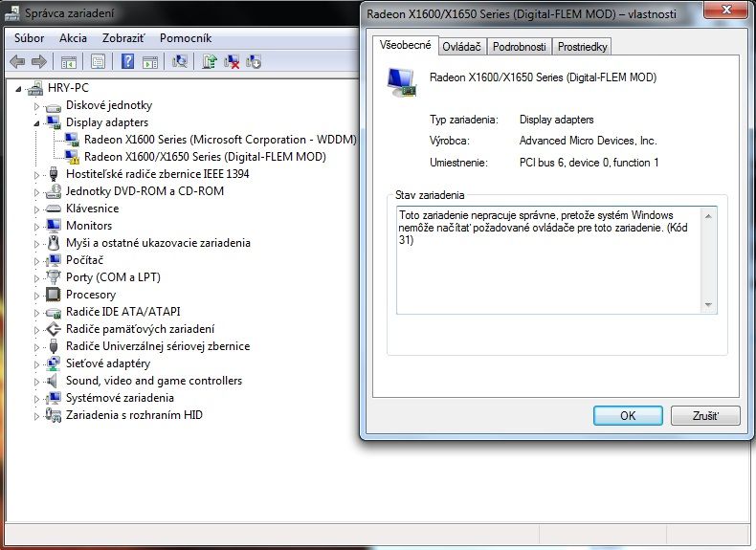Click the Sound, video and game controllers icon

click(52, 381)
